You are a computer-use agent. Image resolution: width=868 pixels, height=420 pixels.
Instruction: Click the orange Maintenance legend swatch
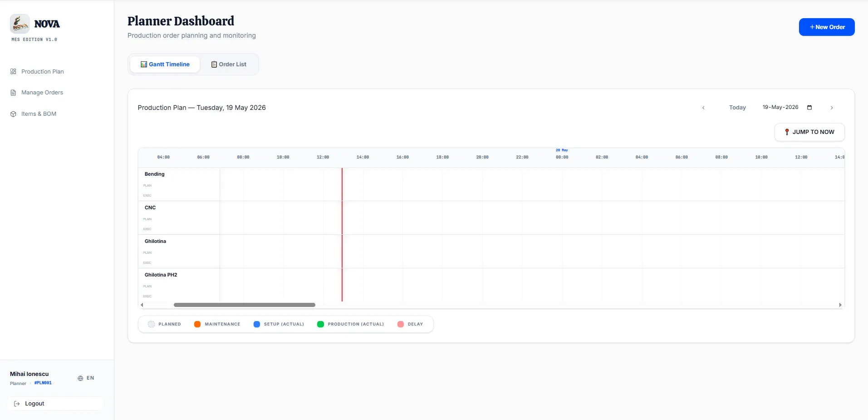click(197, 324)
